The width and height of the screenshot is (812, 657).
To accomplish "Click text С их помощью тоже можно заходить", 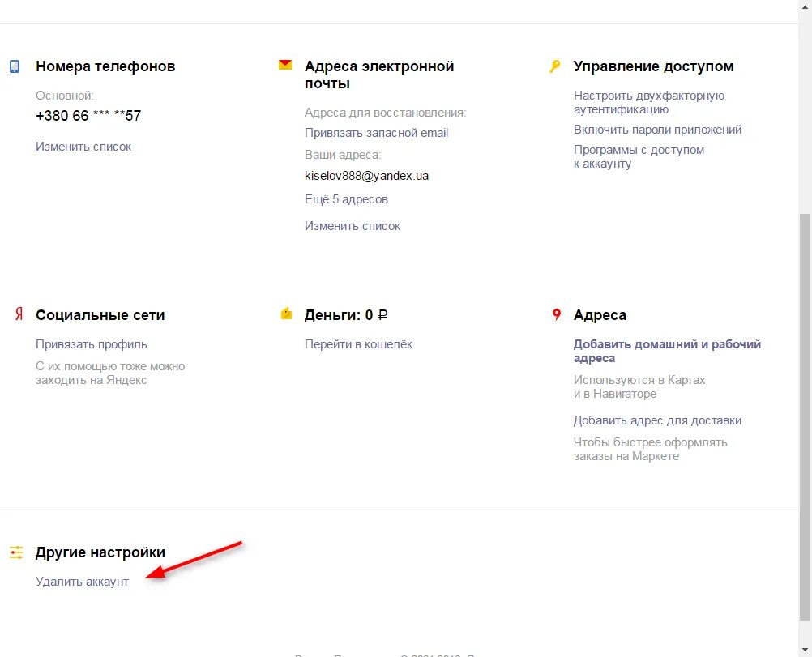I will [110, 373].
